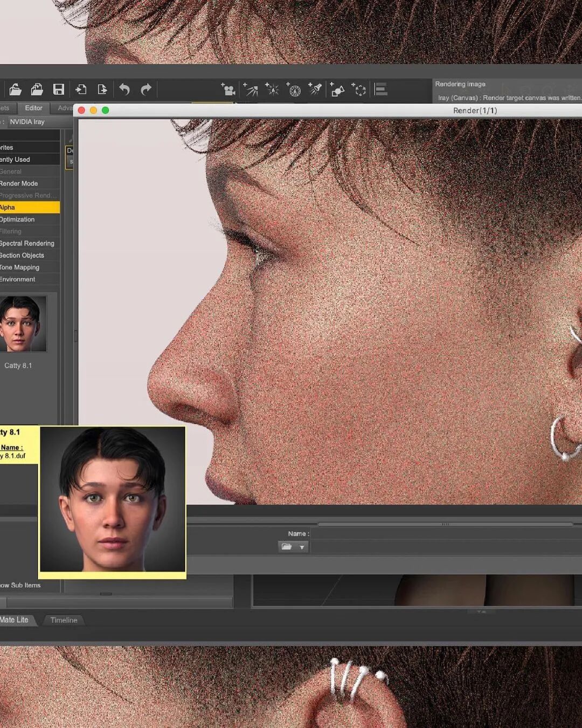Redo the action with the right-curved arrow icon
Viewport: 582px width, 728px height.
(x=146, y=89)
